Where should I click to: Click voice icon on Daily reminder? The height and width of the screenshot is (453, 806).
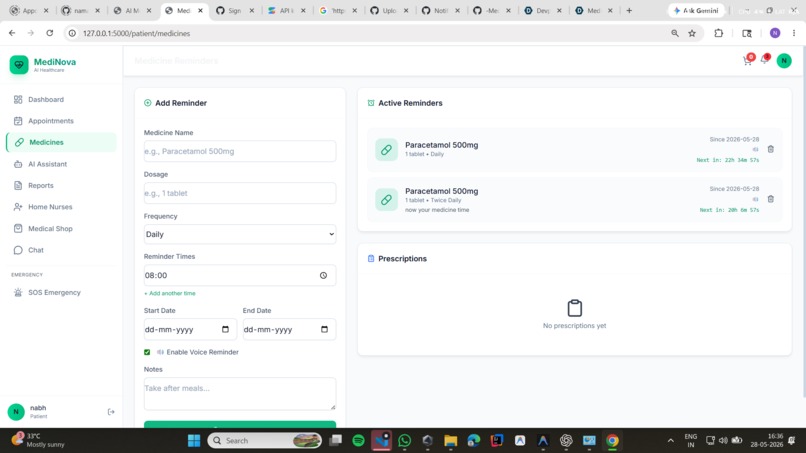(755, 150)
